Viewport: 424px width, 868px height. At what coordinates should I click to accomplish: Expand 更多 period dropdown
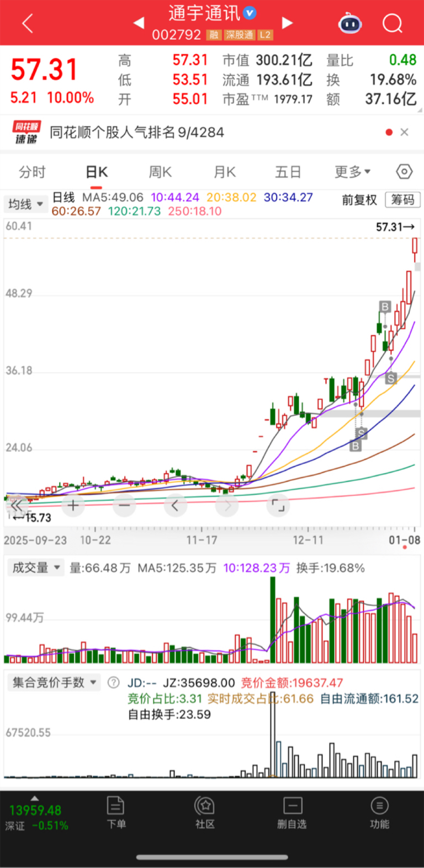pyautogui.click(x=353, y=172)
